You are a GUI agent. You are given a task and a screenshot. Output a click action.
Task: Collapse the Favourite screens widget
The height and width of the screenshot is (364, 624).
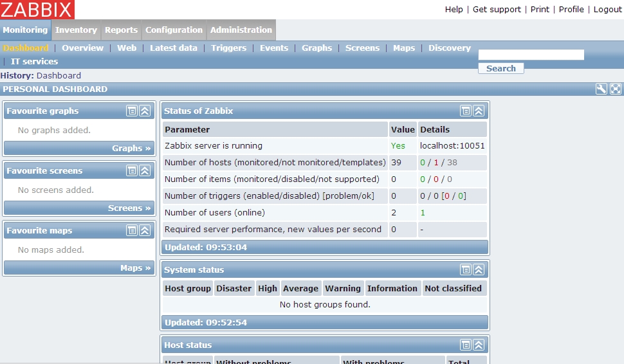pos(145,170)
